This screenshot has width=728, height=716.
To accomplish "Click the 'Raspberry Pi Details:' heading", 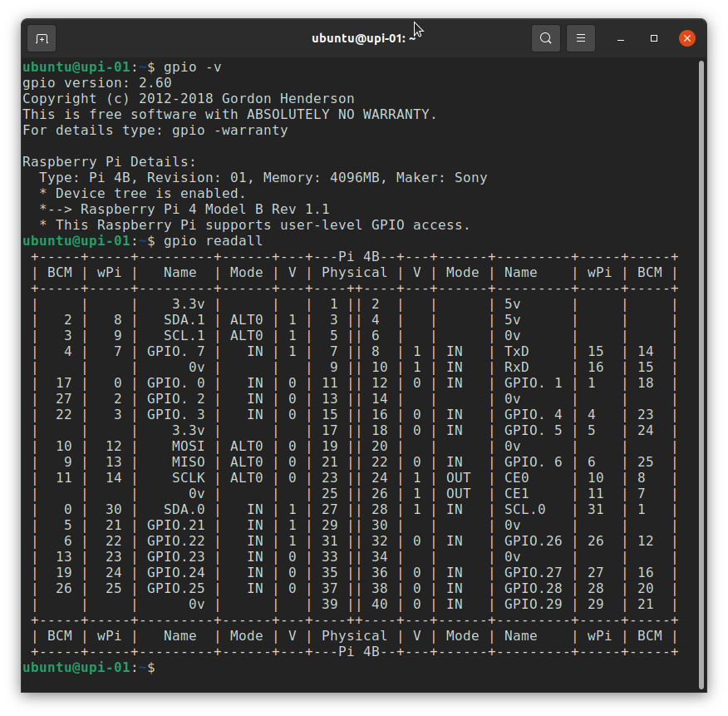I will click(x=109, y=162).
